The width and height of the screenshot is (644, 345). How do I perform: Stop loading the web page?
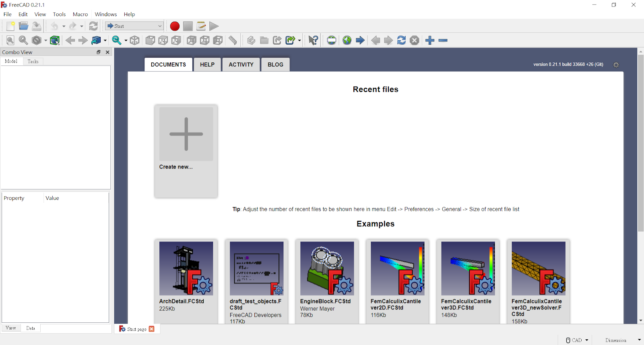coord(415,40)
